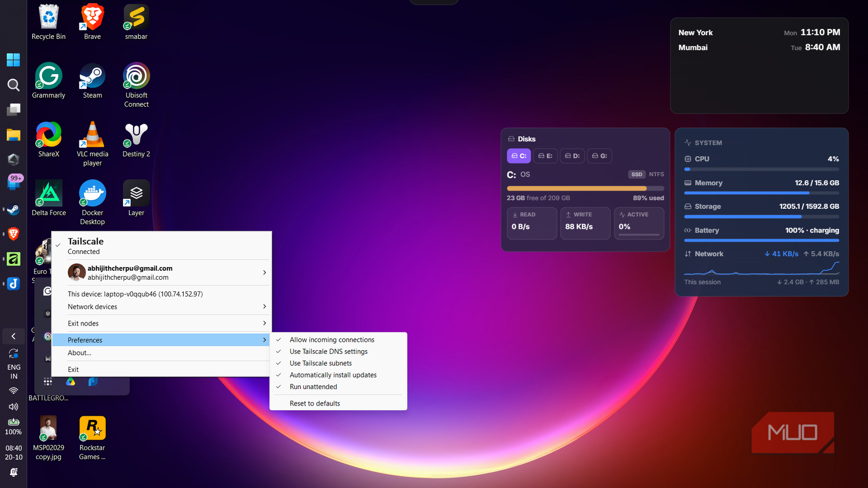The height and width of the screenshot is (488, 868).
Task: Click the Memory usage bar in System widget
Action: point(761,193)
